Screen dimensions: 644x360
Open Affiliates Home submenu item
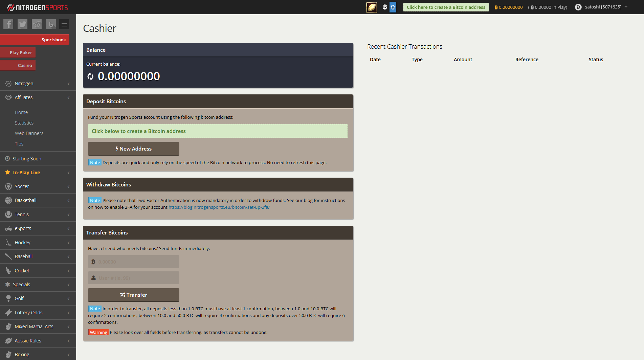[x=21, y=112]
